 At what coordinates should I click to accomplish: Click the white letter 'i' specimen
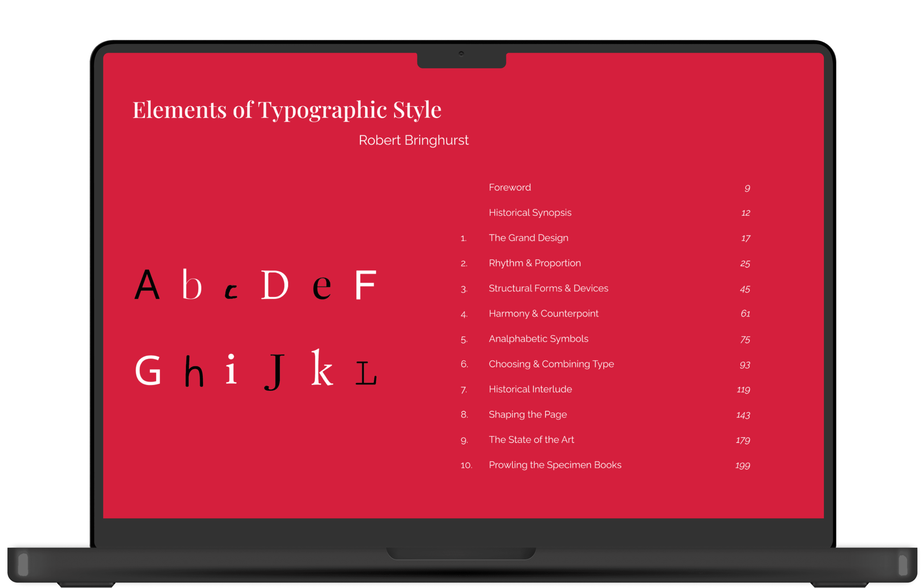(231, 369)
